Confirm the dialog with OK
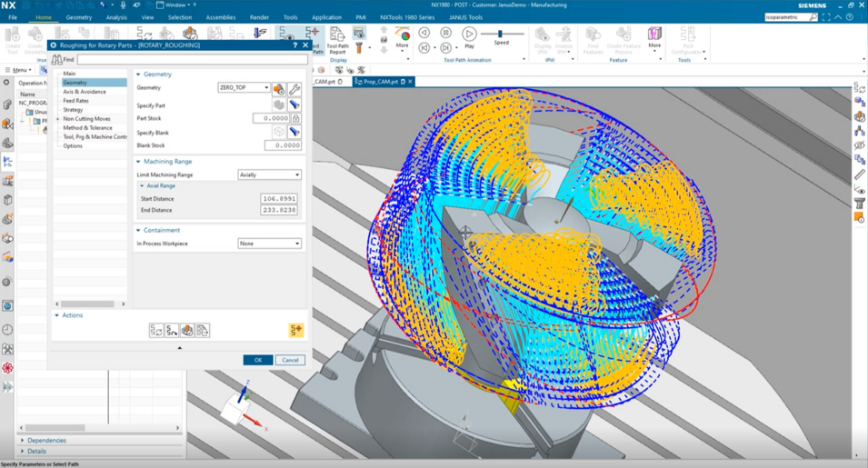The height and width of the screenshot is (468, 868). pyautogui.click(x=258, y=360)
